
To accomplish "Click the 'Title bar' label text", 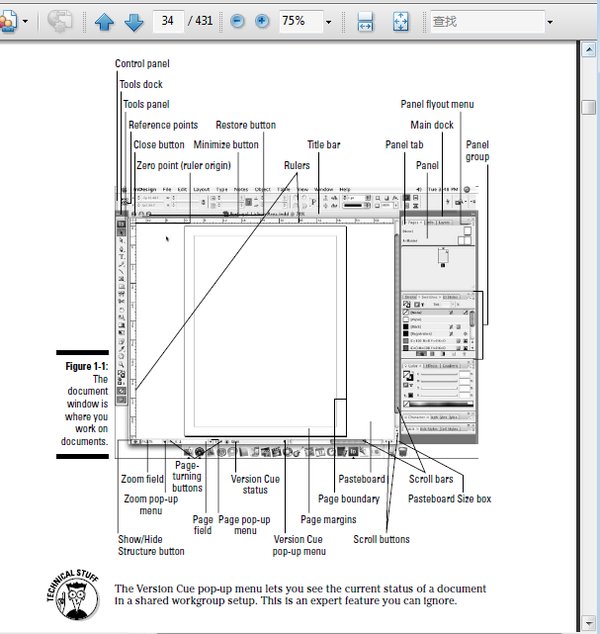I will click(x=324, y=145).
